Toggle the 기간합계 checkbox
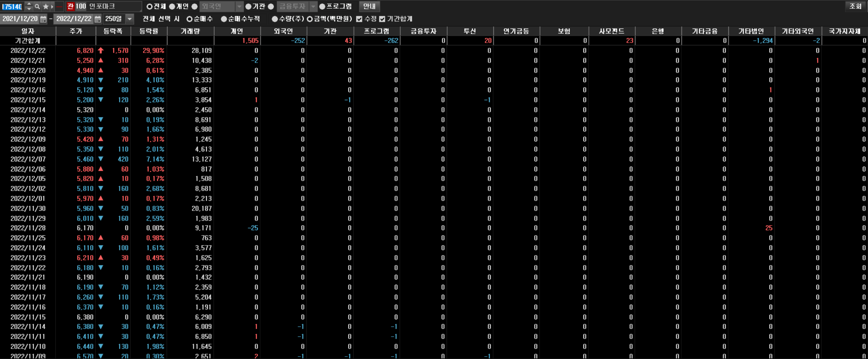Image resolution: width=868 pixels, height=359 pixels. click(382, 19)
